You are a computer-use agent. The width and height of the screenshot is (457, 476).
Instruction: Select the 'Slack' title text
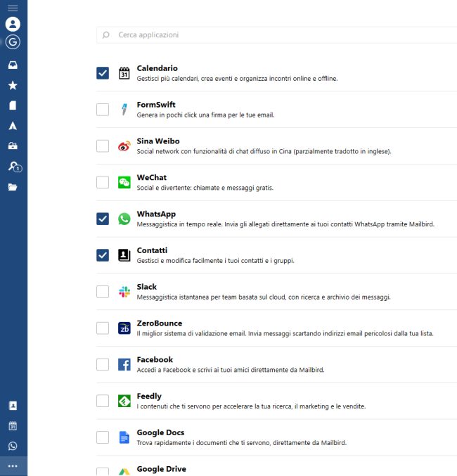[147, 287]
